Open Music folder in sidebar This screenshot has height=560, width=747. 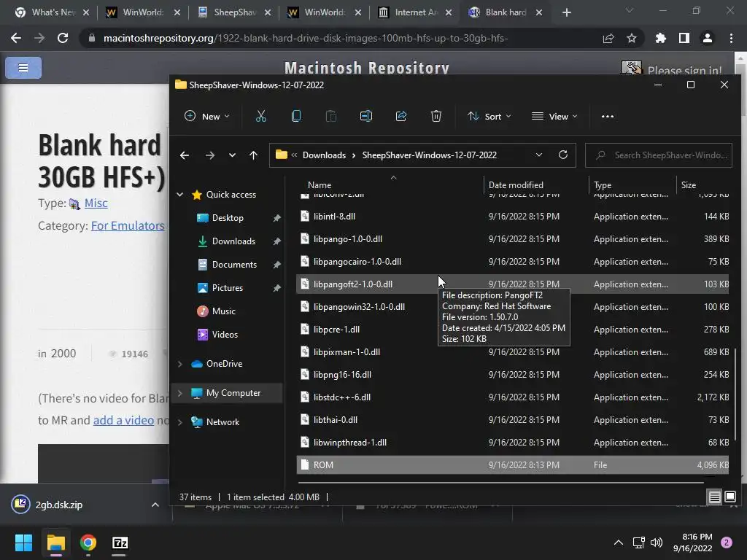223,311
